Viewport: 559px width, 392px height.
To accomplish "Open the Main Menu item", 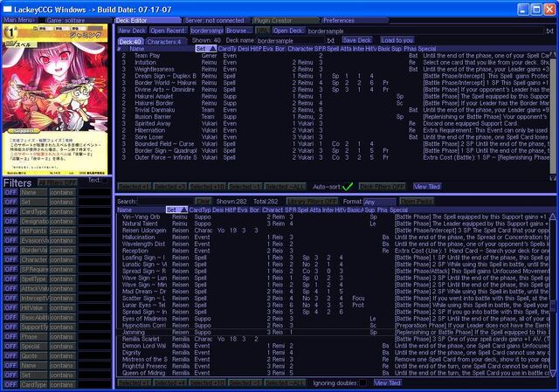I will click(x=19, y=20).
